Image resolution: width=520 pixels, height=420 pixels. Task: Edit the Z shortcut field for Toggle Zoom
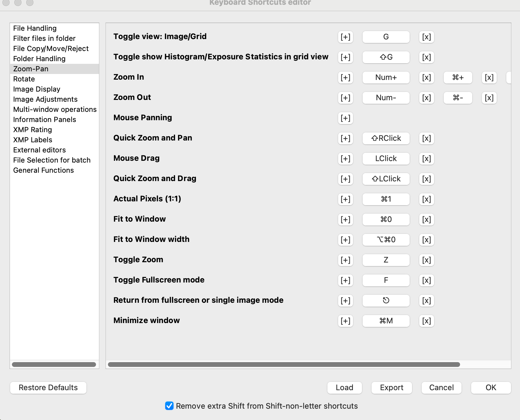click(386, 260)
